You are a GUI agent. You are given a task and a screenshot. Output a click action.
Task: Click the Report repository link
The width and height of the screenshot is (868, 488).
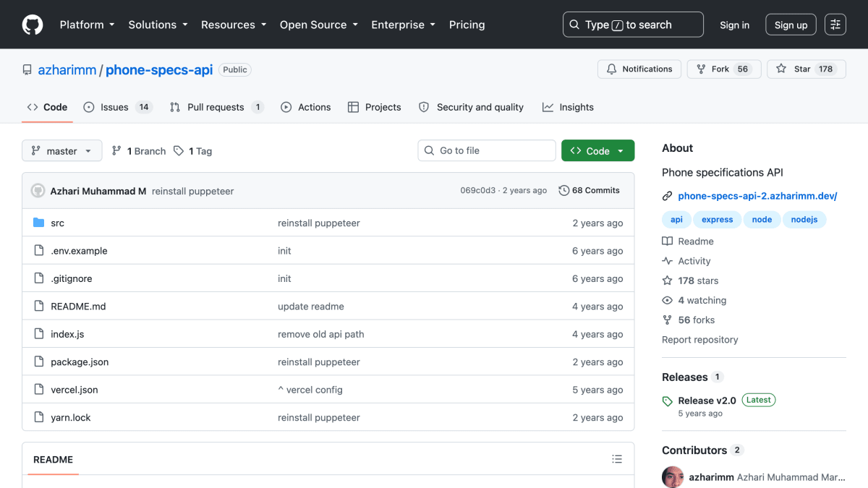point(699,340)
